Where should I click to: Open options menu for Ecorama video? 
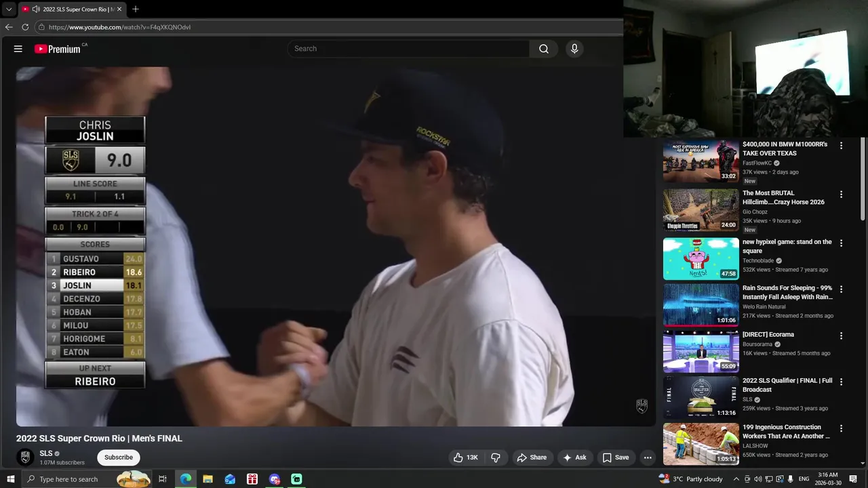(841, 335)
